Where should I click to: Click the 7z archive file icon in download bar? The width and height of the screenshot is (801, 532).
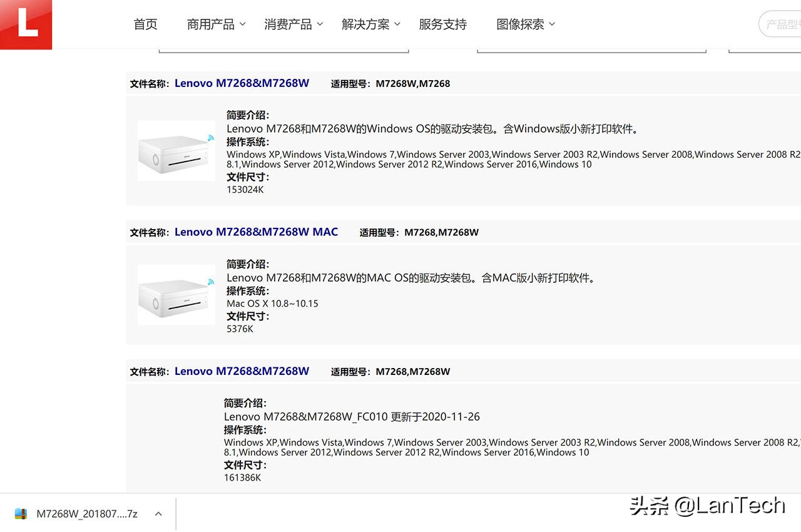click(x=21, y=513)
